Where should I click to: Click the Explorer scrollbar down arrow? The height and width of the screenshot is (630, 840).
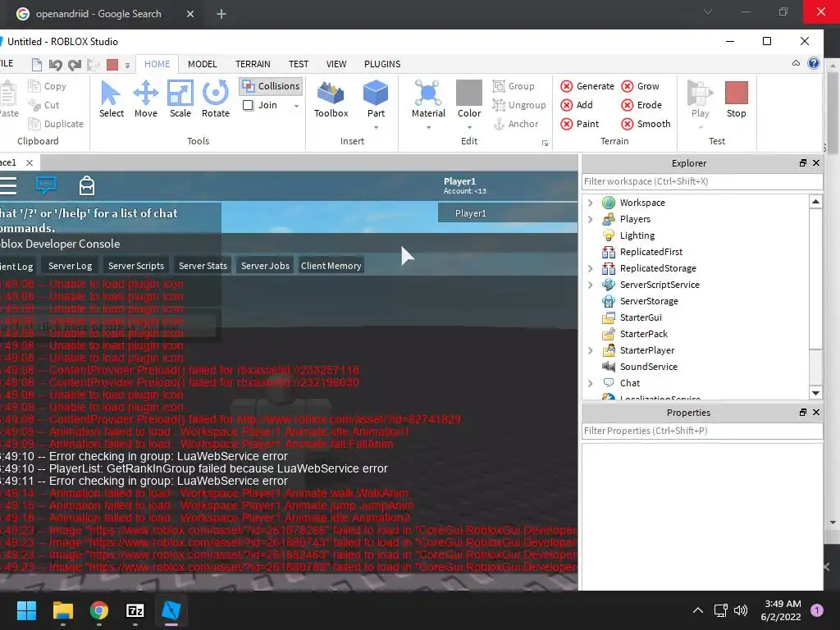pos(815,393)
